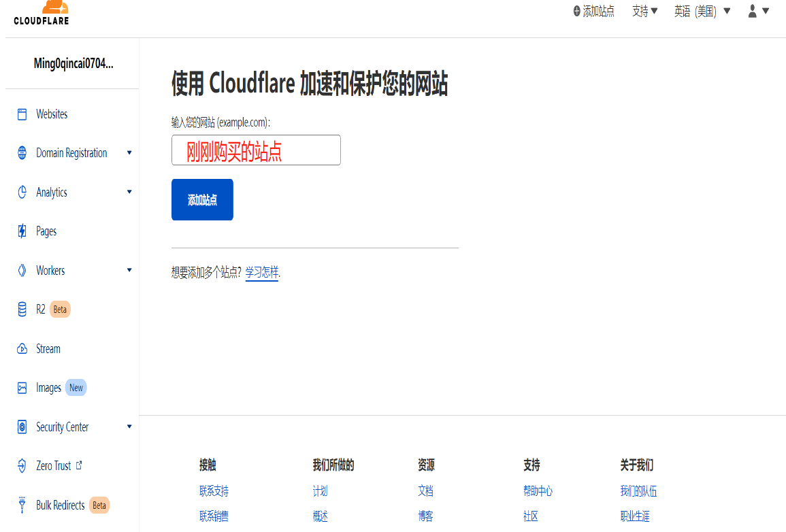The width and height of the screenshot is (786, 532).
Task: Click the 接触 footer heading
Action: tap(208, 465)
